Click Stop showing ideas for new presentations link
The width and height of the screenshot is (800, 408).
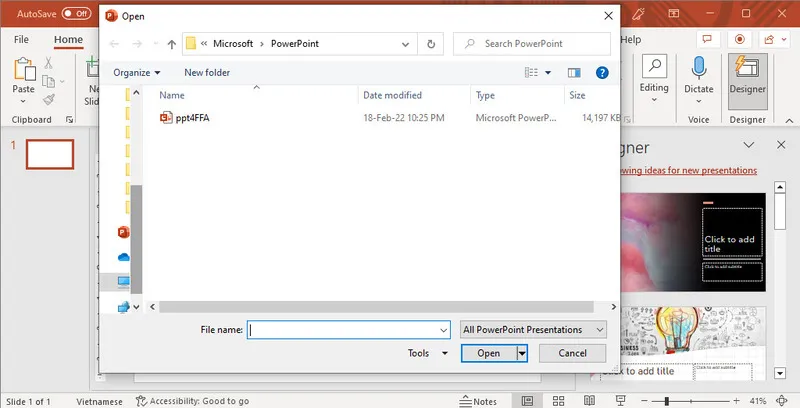coord(689,170)
